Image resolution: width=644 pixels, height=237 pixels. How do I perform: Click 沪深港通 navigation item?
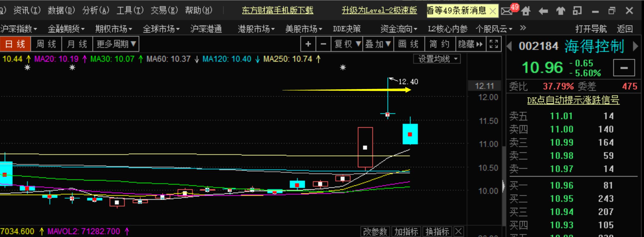[206, 29]
